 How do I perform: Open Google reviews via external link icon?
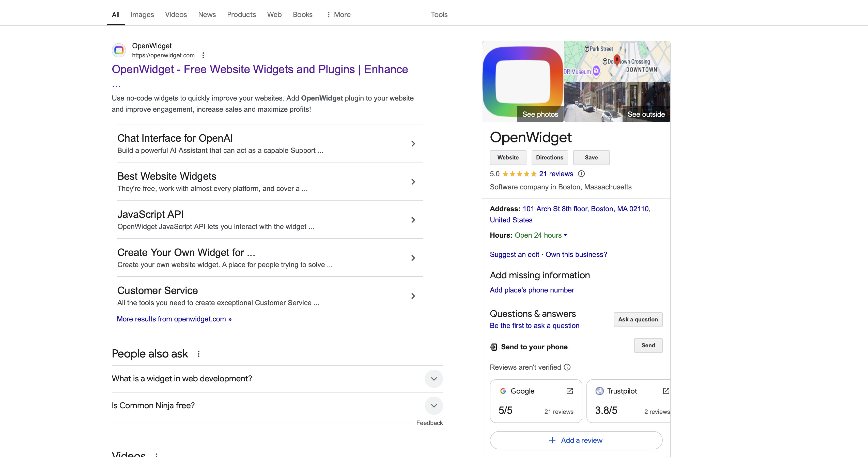tap(569, 391)
